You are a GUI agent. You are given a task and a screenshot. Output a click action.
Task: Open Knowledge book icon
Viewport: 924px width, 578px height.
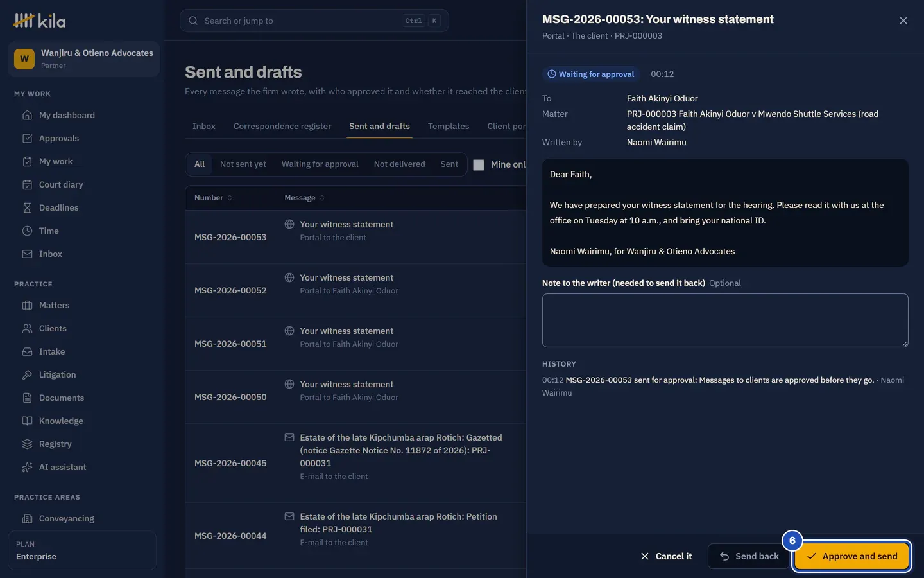coord(27,421)
